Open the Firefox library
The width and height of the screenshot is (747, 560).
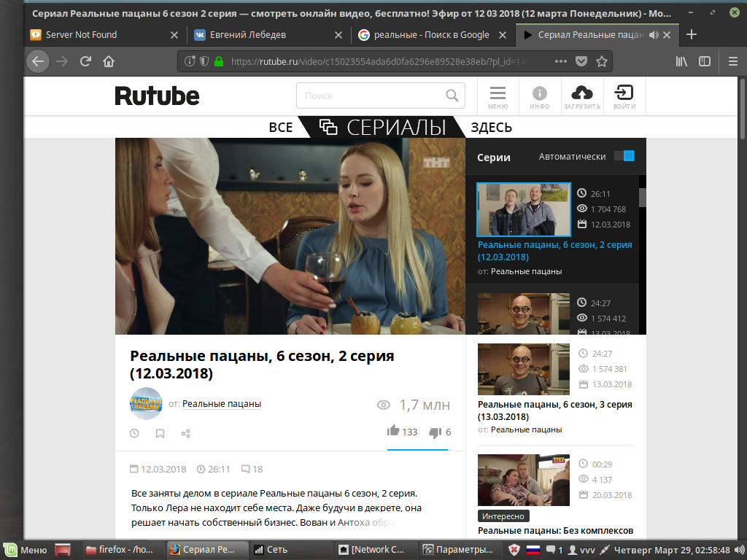tap(682, 61)
